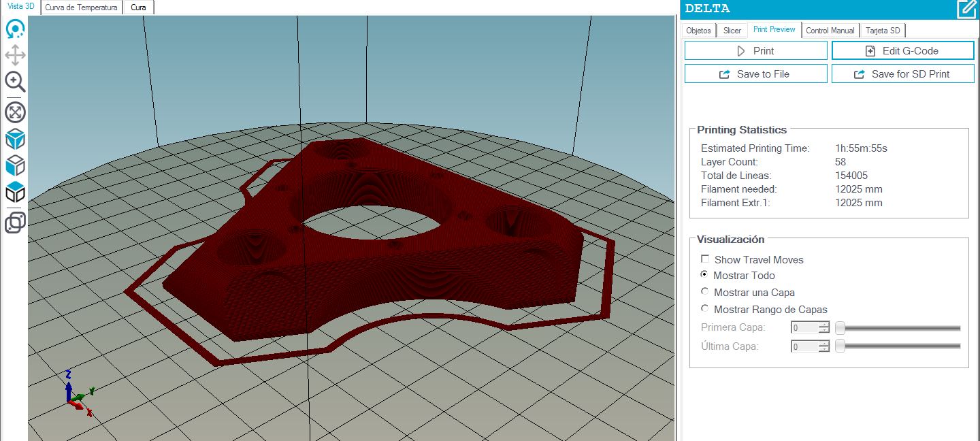Enable the Show Travel Moves checkbox
Screen dimensions: 980x441
(705, 259)
